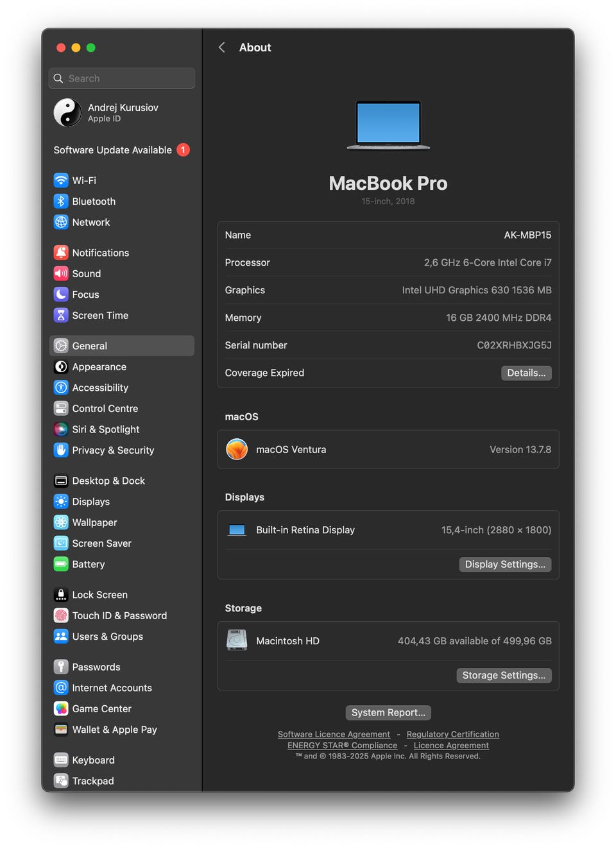
Task: Open Passwords key icon
Action: coord(61,667)
